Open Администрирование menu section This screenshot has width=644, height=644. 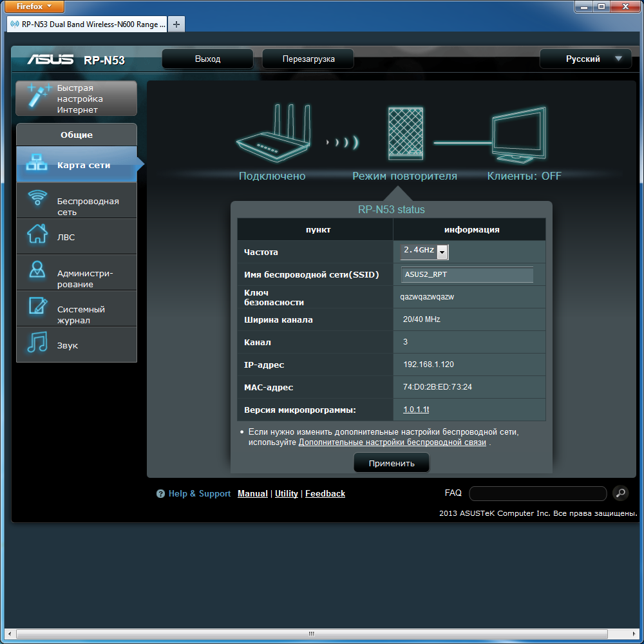point(77,272)
